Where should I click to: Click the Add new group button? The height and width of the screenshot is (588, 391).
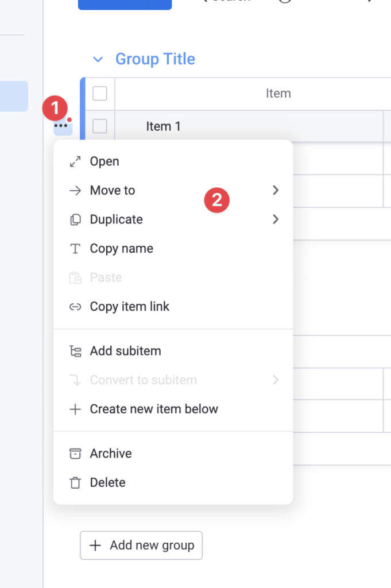click(x=141, y=546)
